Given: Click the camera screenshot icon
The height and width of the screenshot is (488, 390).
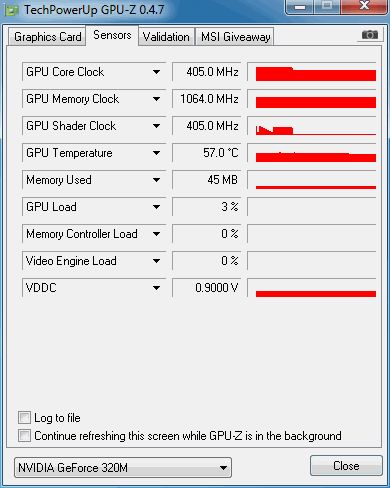Looking at the screenshot, I should pyautogui.click(x=369, y=35).
